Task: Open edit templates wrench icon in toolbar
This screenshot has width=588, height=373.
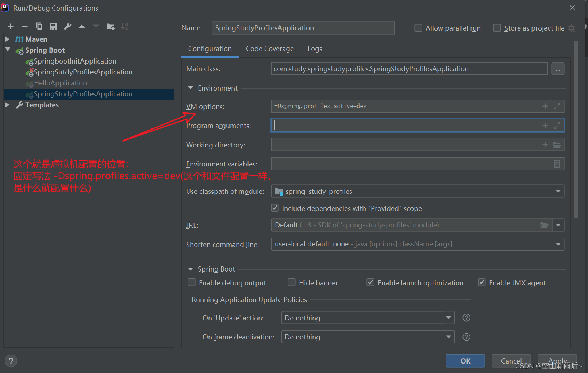Action: pos(68,26)
